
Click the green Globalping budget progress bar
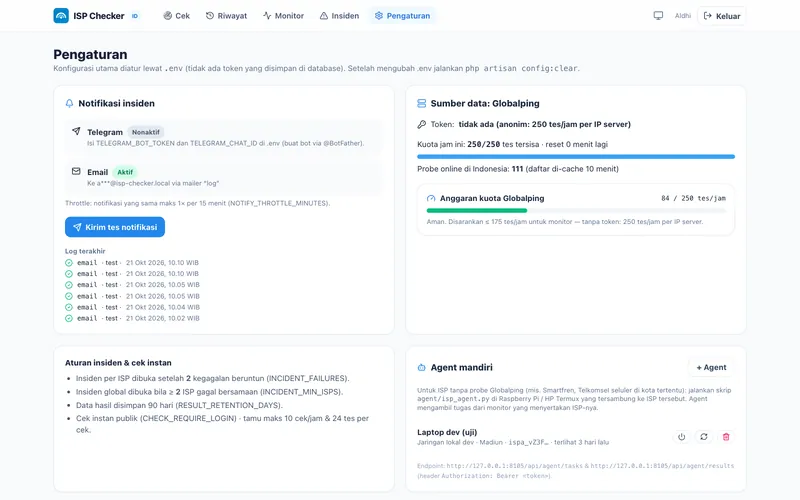[477, 210]
